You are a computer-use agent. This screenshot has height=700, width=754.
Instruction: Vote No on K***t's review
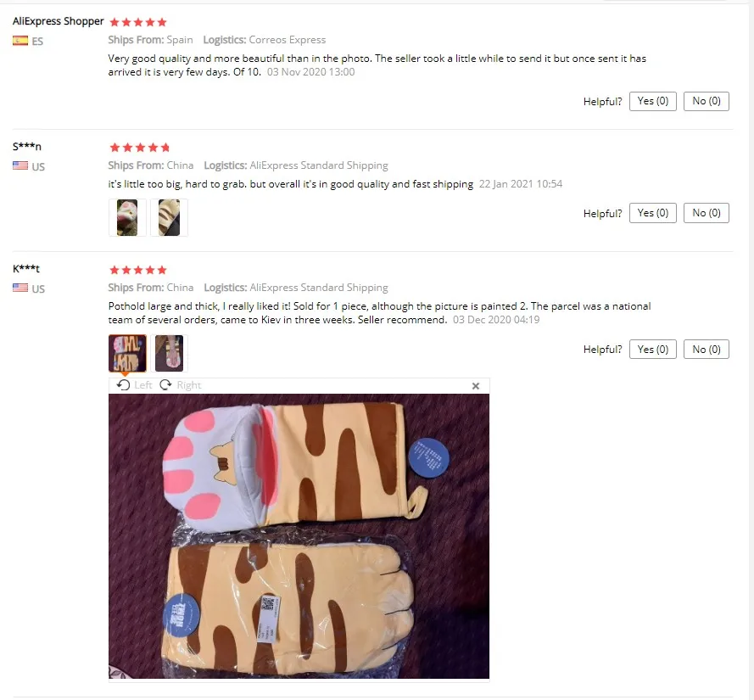pos(706,350)
